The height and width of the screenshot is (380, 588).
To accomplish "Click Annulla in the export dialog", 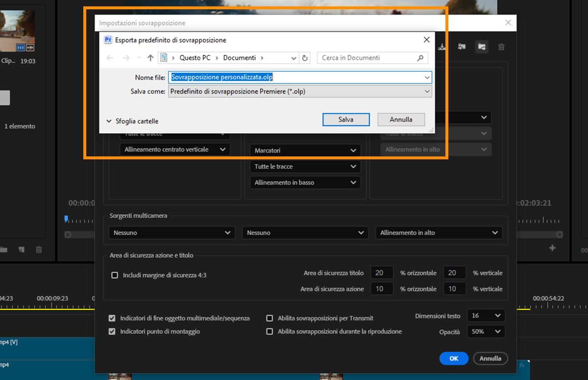I will pyautogui.click(x=401, y=119).
